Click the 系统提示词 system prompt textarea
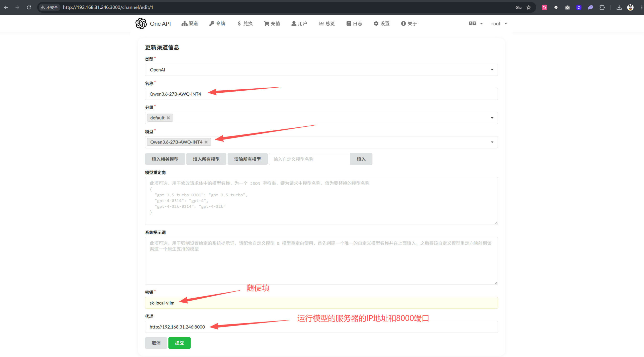The width and height of the screenshot is (644, 357). coord(321,261)
